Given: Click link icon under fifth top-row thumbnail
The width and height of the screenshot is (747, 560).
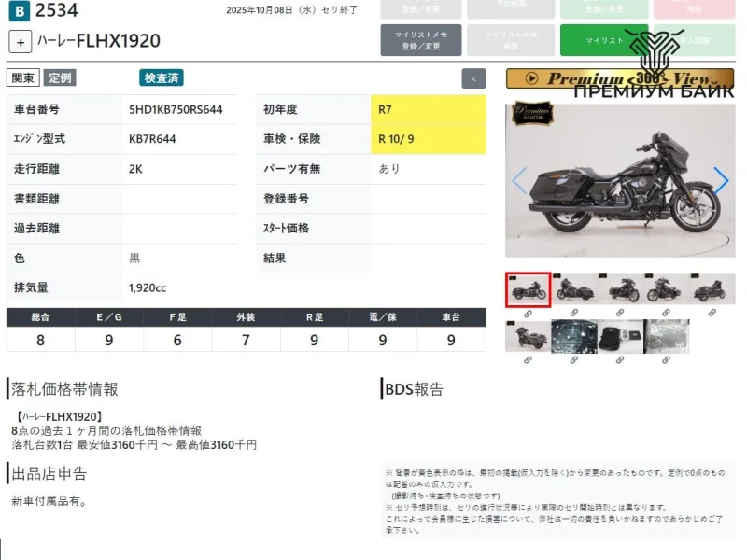Looking at the screenshot, I should (x=712, y=313).
